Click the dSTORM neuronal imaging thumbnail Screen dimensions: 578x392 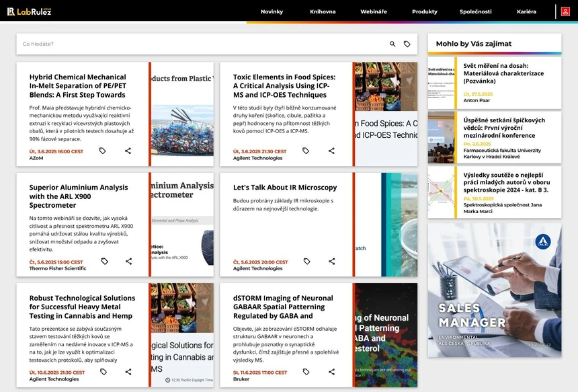coord(386,336)
